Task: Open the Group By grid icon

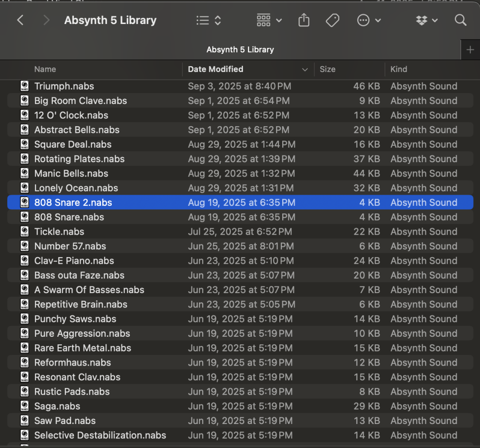Action: pos(264,20)
